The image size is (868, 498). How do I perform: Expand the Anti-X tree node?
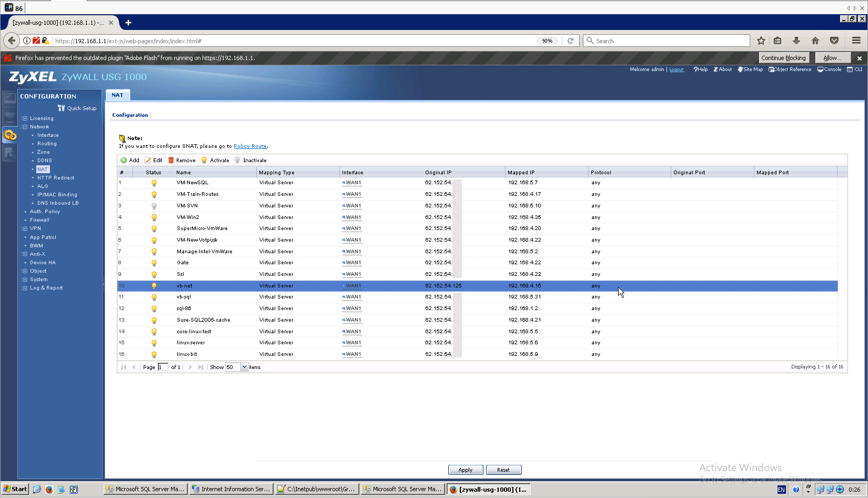(x=25, y=254)
